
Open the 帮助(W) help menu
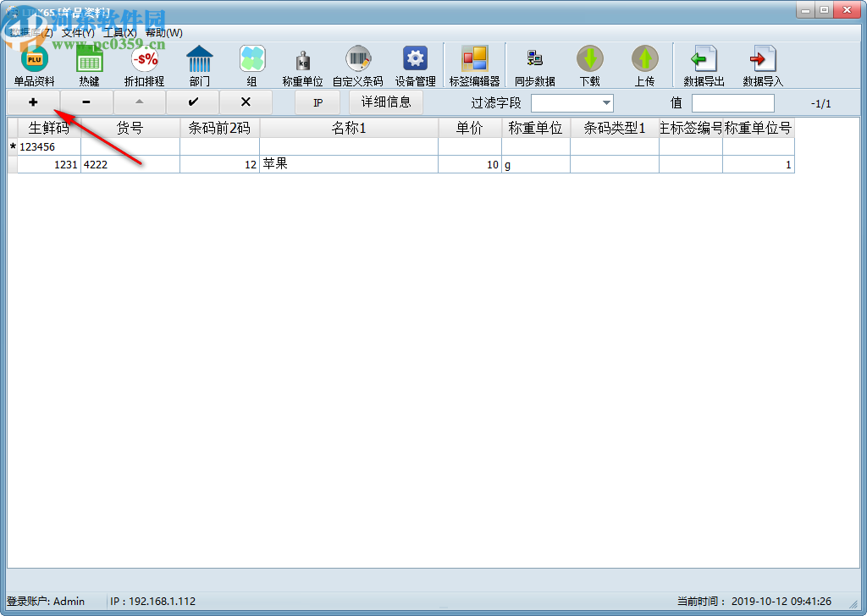[166, 31]
